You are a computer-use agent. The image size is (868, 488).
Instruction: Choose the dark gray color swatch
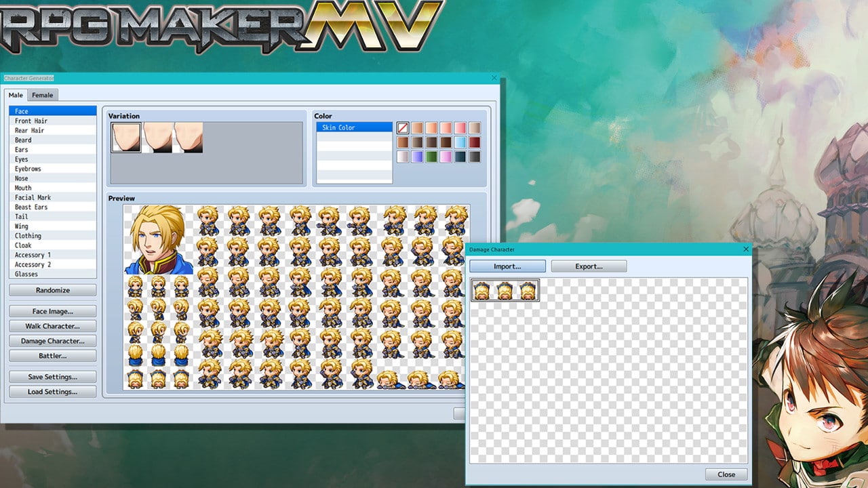pos(475,157)
